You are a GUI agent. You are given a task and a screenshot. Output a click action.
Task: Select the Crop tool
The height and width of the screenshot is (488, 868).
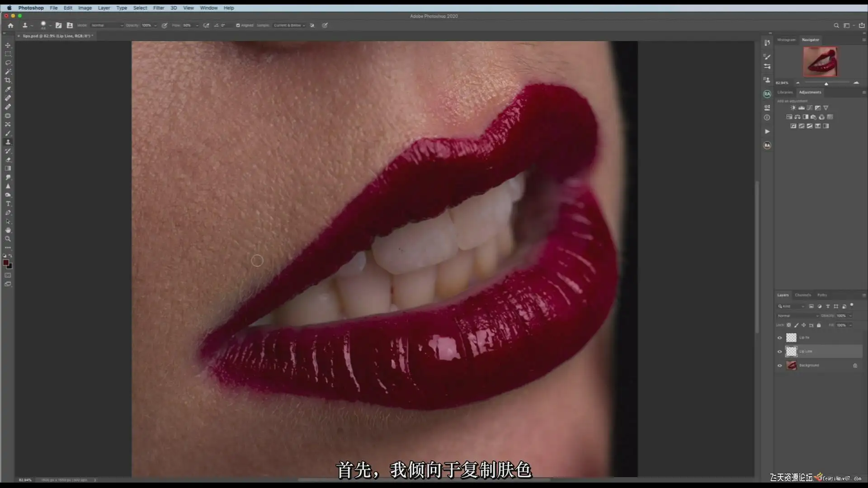pos(8,80)
